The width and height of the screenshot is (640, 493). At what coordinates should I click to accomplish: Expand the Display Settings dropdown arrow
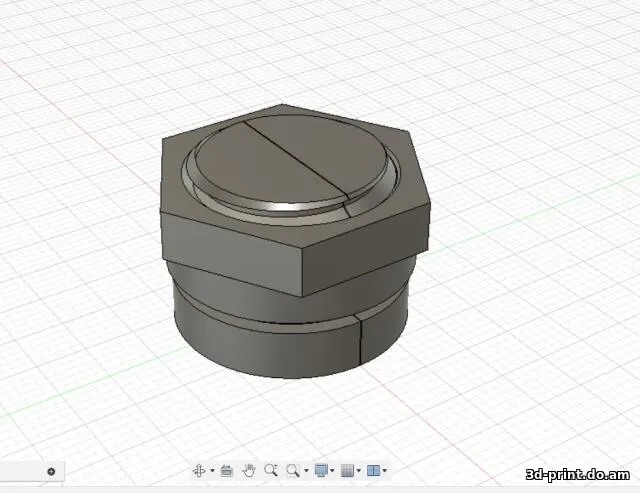[x=333, y=471]
